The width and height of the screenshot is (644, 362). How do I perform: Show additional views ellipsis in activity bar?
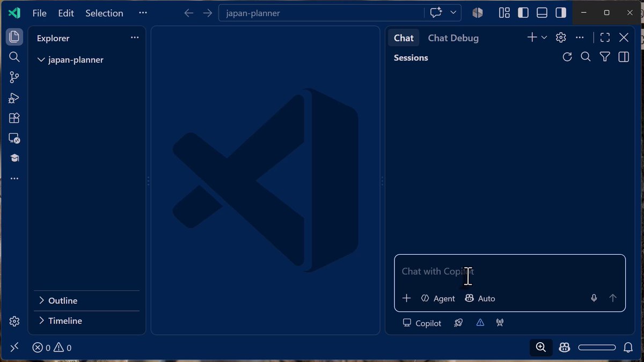pyautogui.click(x=14, y=178)
